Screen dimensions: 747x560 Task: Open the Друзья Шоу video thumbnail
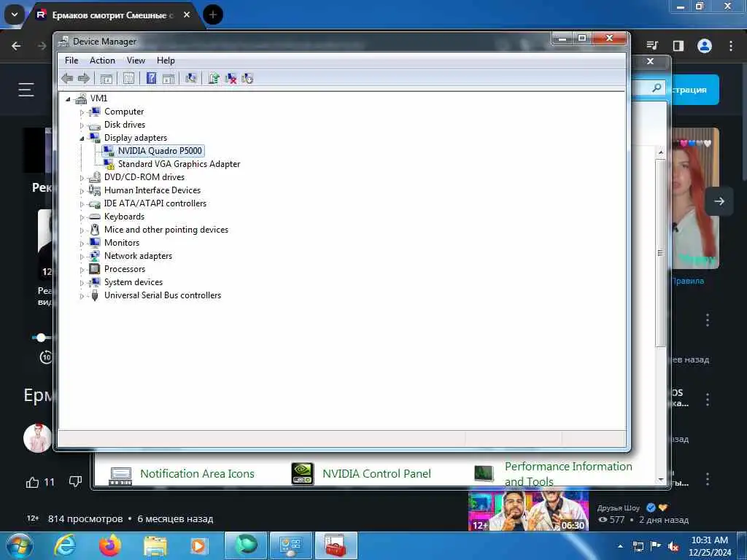[528, 511]
